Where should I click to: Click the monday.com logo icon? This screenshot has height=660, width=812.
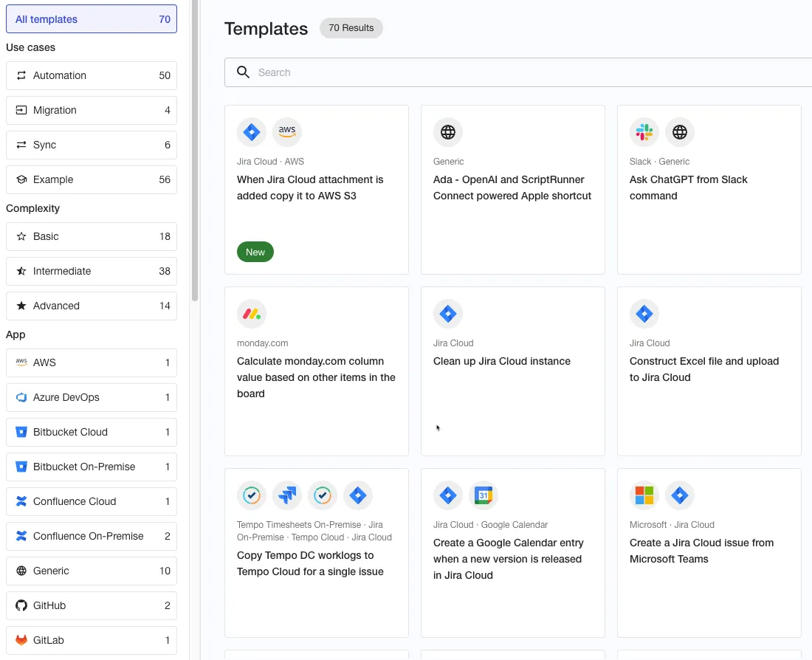click(252, 314)
